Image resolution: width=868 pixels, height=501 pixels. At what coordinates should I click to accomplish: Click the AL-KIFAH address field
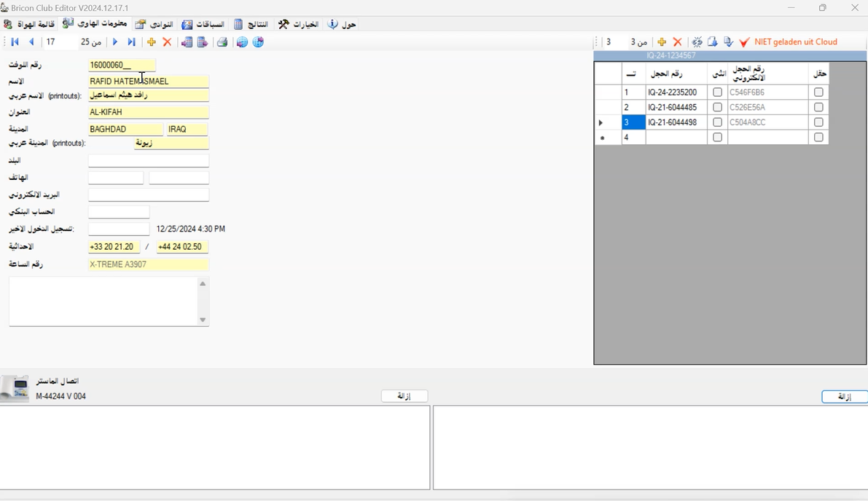point(148,112)
